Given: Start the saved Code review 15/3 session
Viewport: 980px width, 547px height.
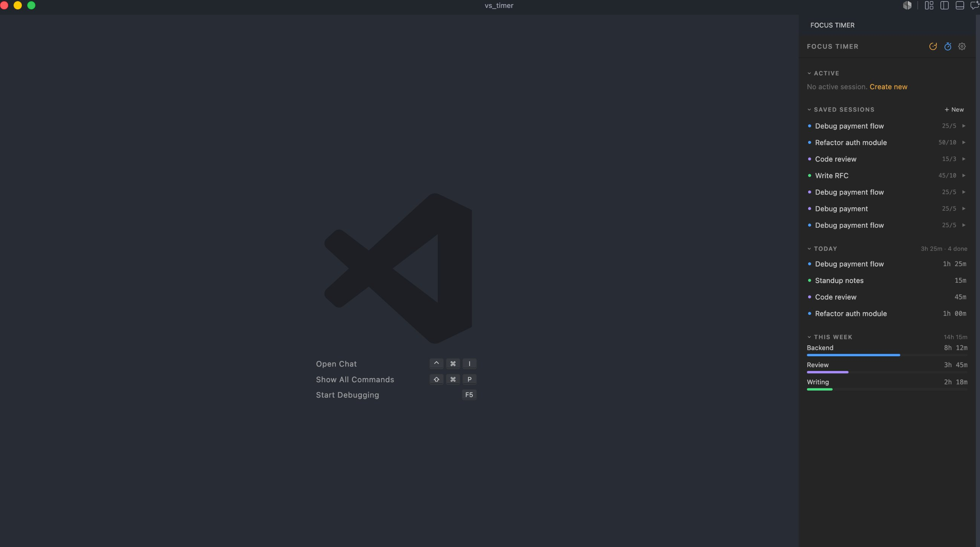Looking at the screenshot, I should pyautogui.click(x=964, y=159).
